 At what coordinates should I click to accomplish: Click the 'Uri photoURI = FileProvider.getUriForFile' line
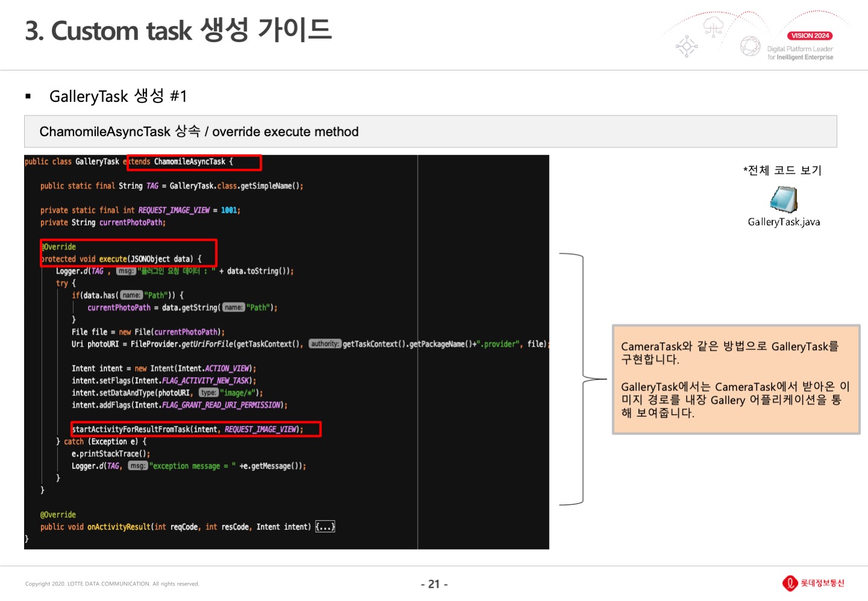(x=310, y=344)
